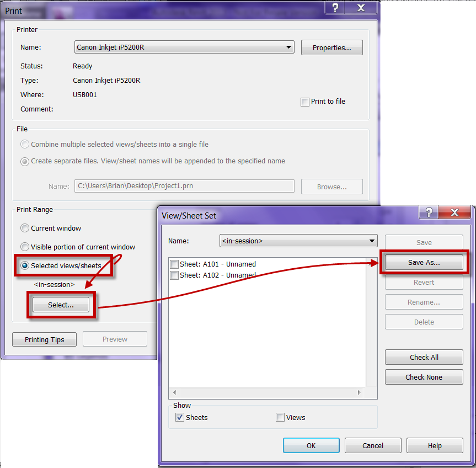Enable the Views show checkbox
This screenshot has height=468, width=476.
[280, 417]
